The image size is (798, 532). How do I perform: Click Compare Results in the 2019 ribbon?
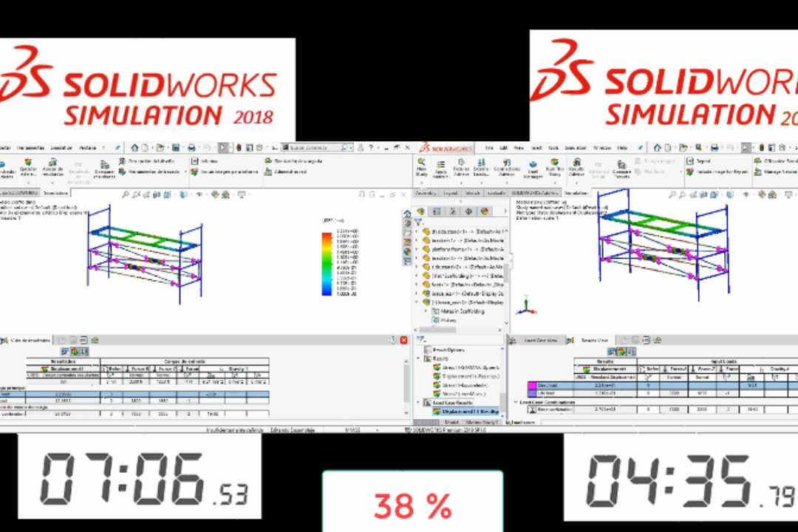621,169
